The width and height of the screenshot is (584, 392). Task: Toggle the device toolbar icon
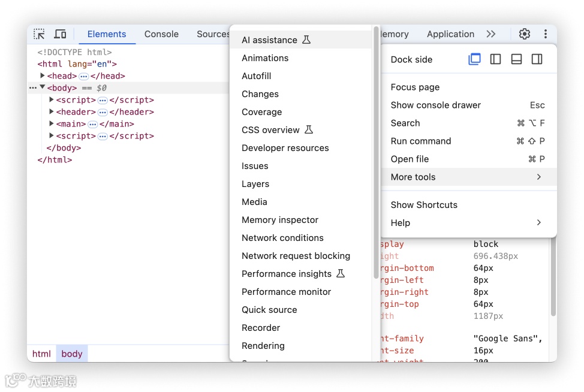[x=60, y=34]
